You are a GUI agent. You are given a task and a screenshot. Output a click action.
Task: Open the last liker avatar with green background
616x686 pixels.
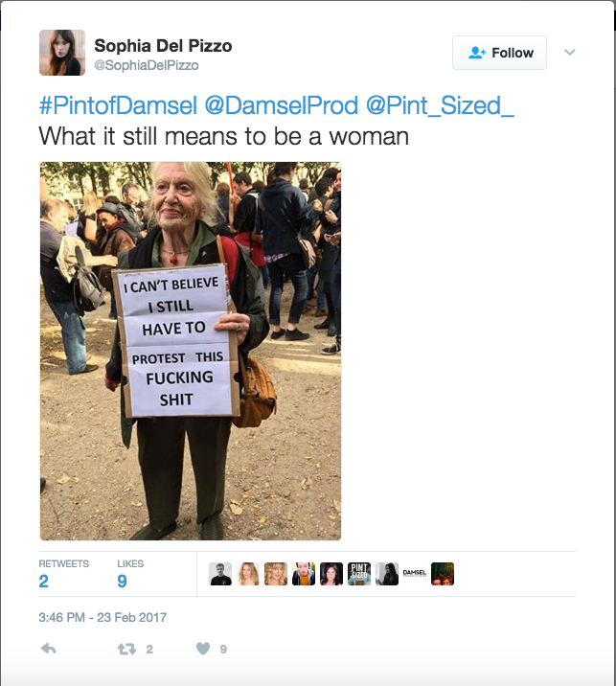coord(443,574)
